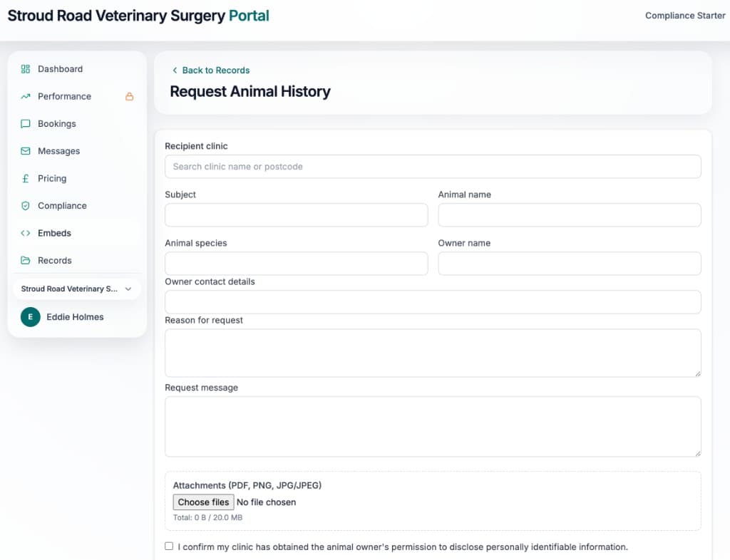Click the Dashboard grid icon
Image resolution: width=730 pixels, height=560 pixels.
[x=26, y=69]
